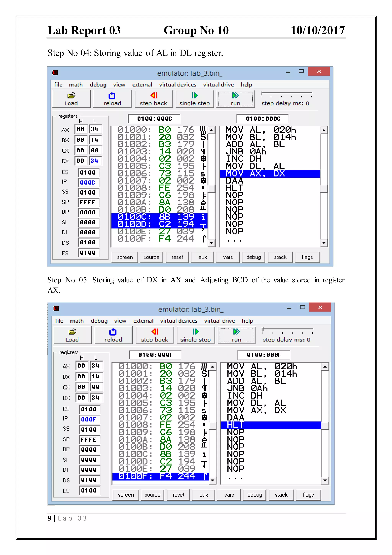Click AX low byte field in lower window
This screenshot has width=392, height=555.
coord(96,366)
